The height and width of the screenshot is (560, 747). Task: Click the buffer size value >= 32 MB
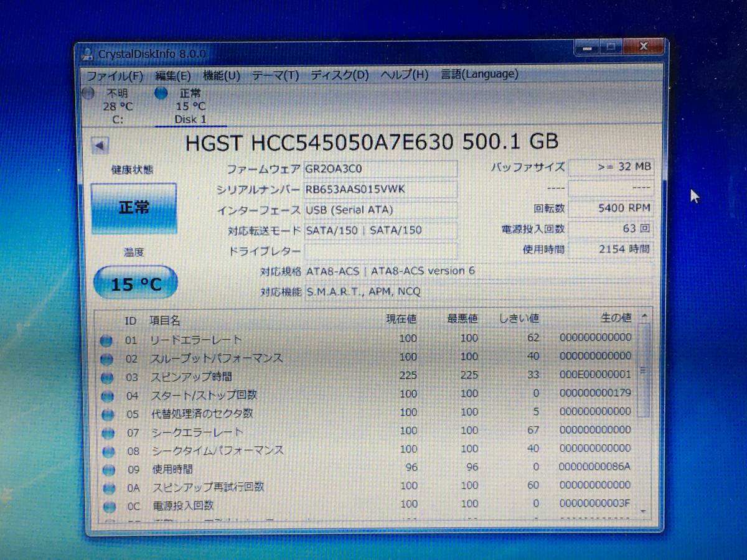(611, 167)
